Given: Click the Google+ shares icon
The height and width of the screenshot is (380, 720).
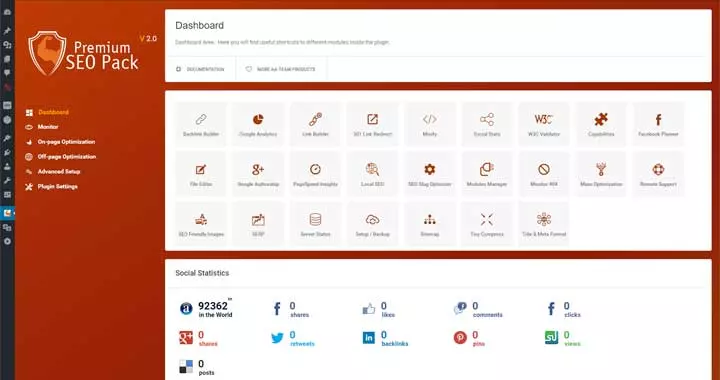Looking at the screenshot, I should pyautogui.click(x=186, y=338).
